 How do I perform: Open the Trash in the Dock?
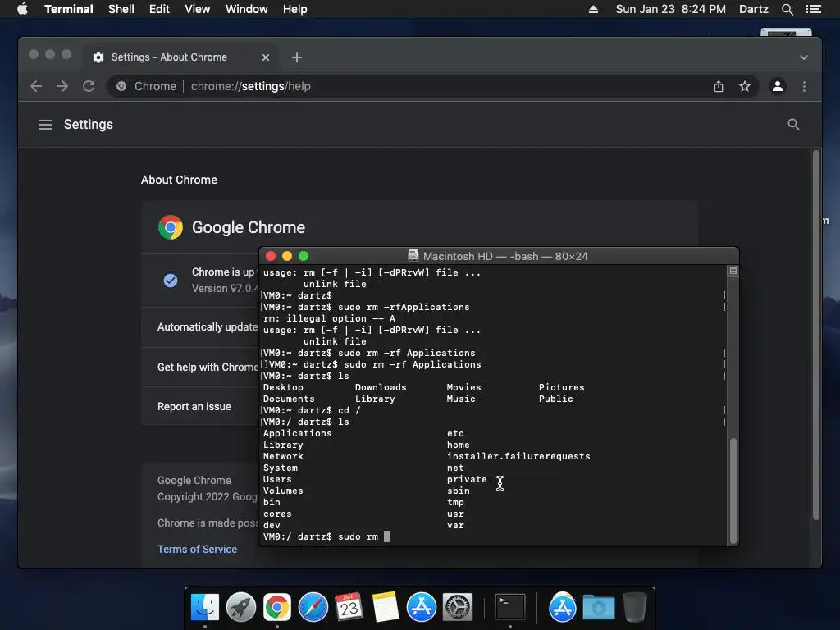[x=634, y=608]
